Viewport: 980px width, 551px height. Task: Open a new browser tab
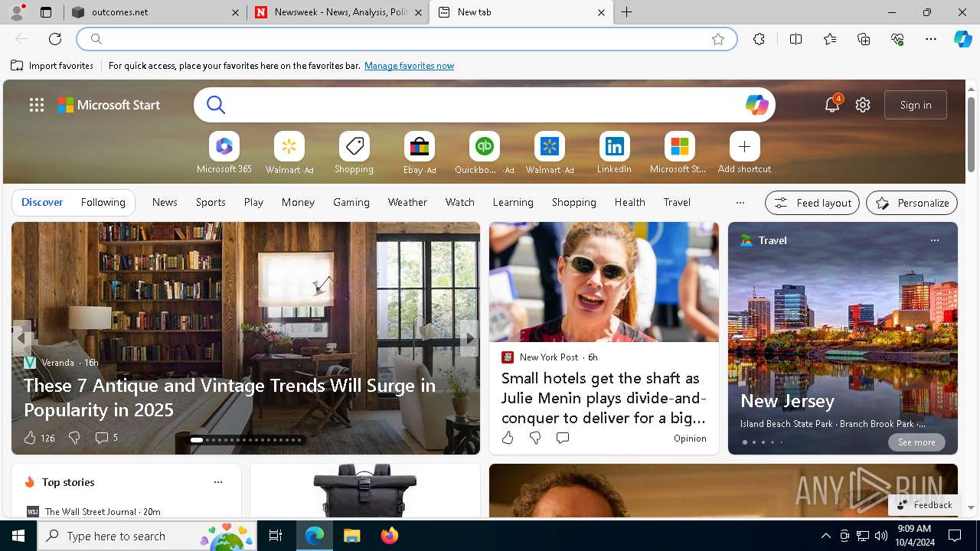pos(627,12)
